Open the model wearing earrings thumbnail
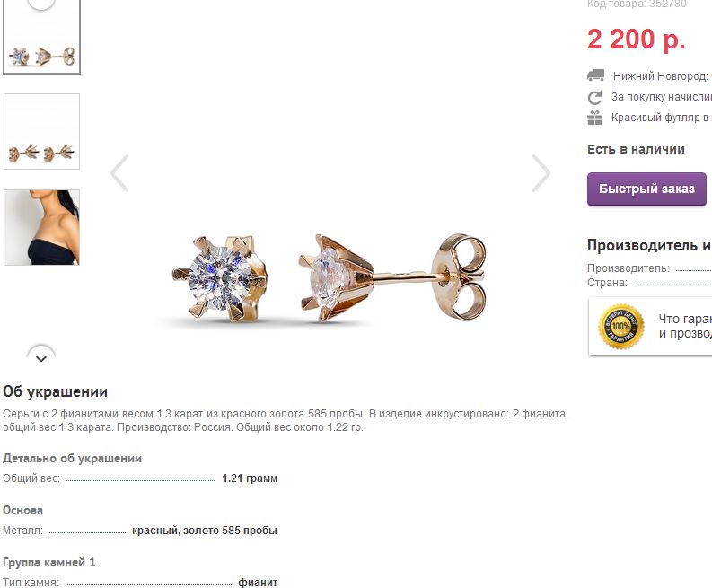Viewport: 712px width, 588px height. [x=42, y=227]
